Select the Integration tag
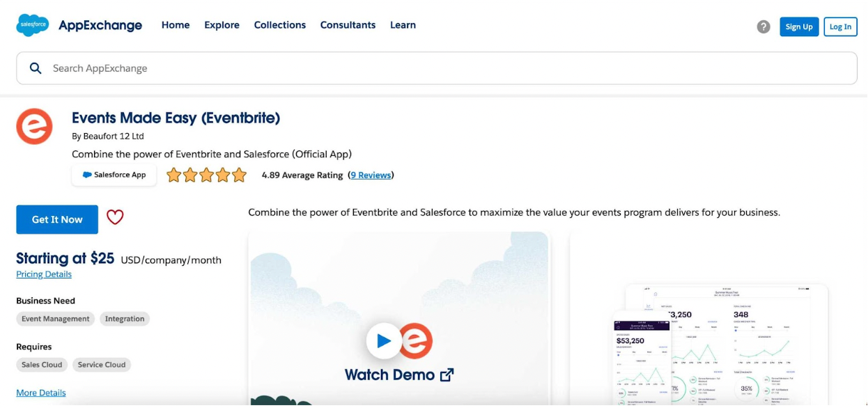Image resolution: width=868 pixels, height=408 pixels. (x=125, y=319)
